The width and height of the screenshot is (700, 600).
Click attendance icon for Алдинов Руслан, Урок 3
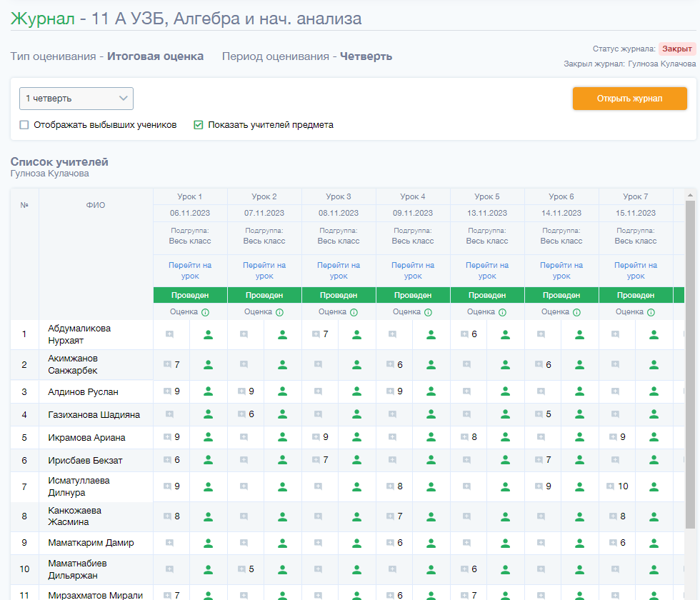click(x=356, y=391)
